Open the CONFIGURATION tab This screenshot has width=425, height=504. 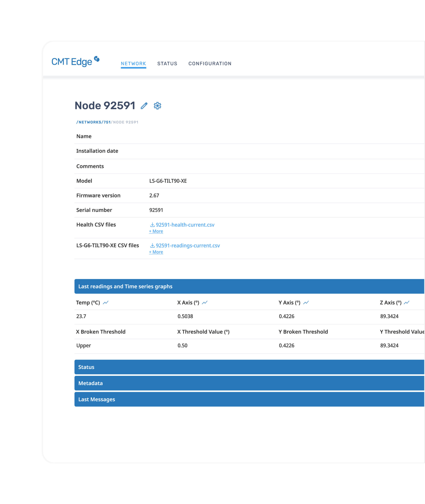pyautogui.click(x=210, y=63)
